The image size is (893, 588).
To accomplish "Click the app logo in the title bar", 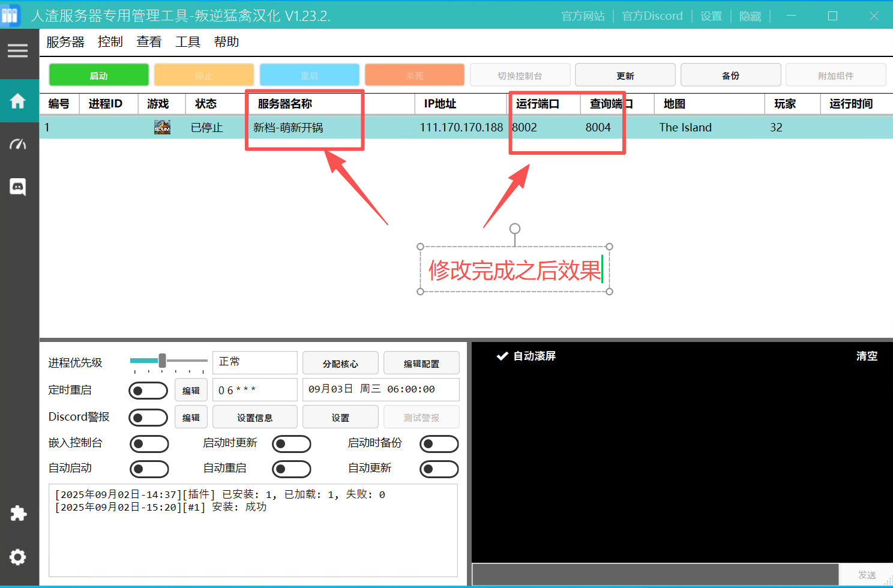I will pyautogui.click(x=10, y=15).
